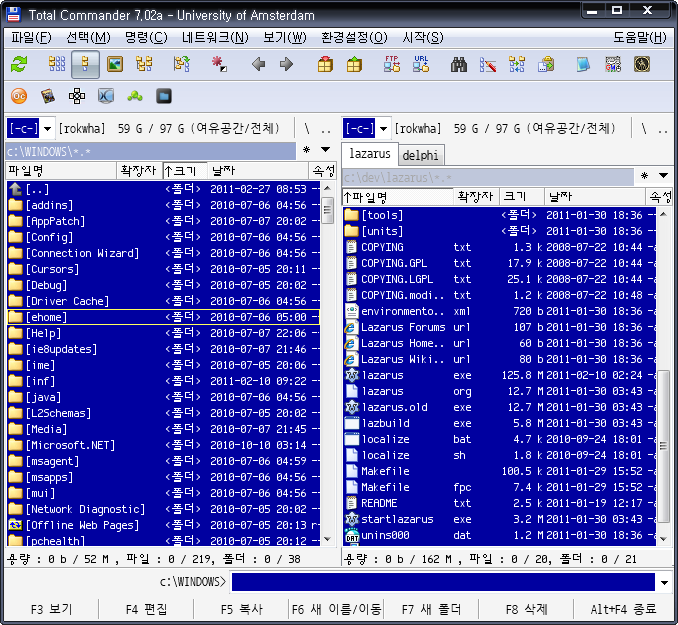This screenshot has height=625, width=678.
Task: Click the black cross-shaped tool icon
Action: (77, 96)
